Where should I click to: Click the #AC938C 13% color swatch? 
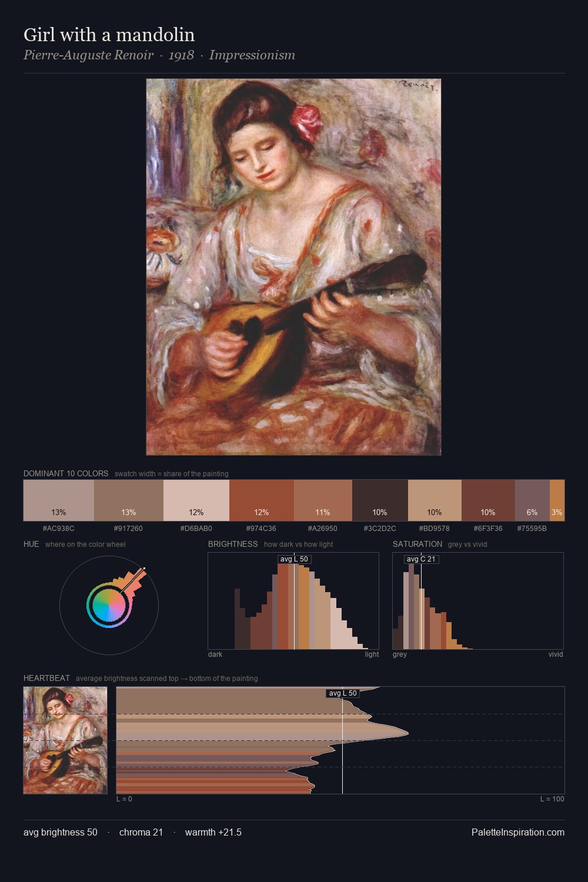coord(59,500)
